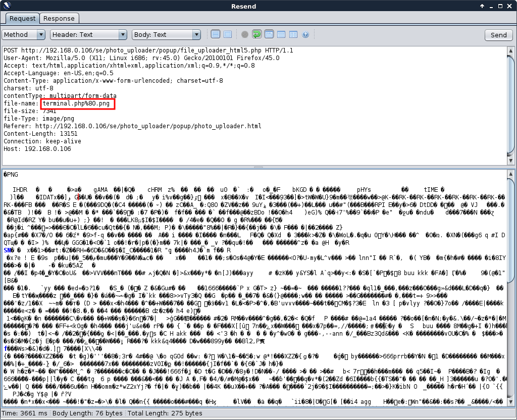Close the Resend window
The height and width of the screenshot is (420, 517).
pos(509,6)
